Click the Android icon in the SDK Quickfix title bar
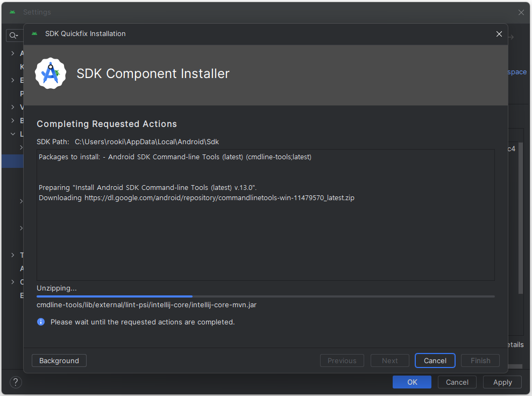This screenshot has width=532, height=396. pos(34,33)
